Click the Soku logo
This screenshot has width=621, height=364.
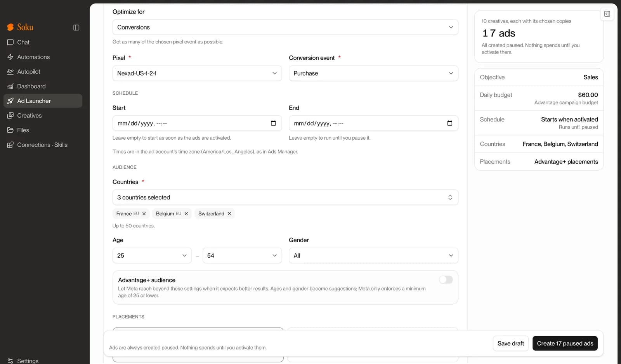pos(20,27)
